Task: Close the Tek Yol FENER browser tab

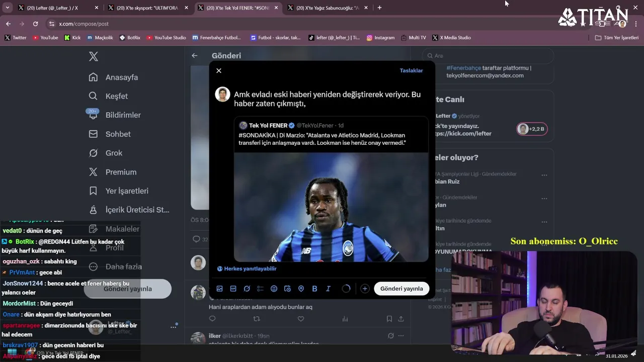Action: 276,8
